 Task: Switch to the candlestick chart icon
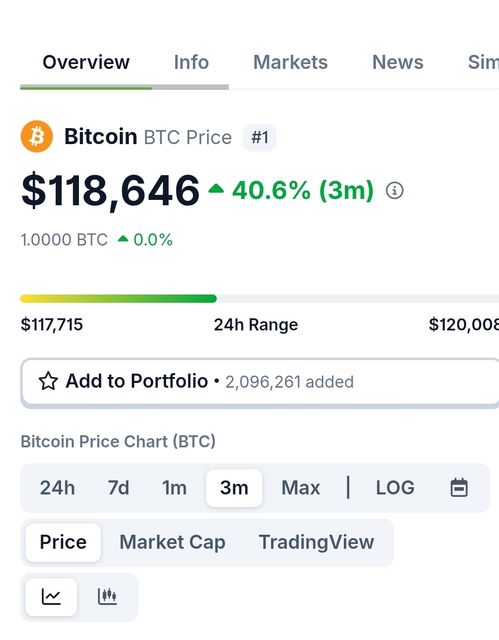pyautogui.click(x=107, y=597)
